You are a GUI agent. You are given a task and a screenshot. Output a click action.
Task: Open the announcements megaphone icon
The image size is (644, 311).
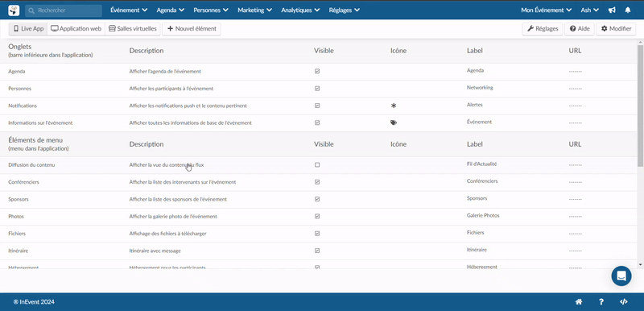[612, 10]
